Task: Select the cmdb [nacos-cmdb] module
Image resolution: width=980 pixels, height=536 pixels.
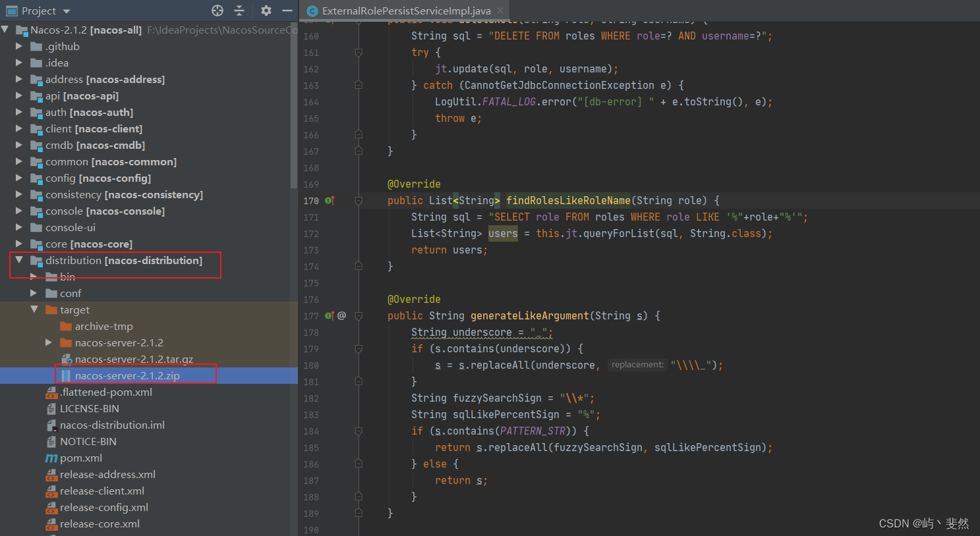Action: pyautogui.click(x=95, y=145)
